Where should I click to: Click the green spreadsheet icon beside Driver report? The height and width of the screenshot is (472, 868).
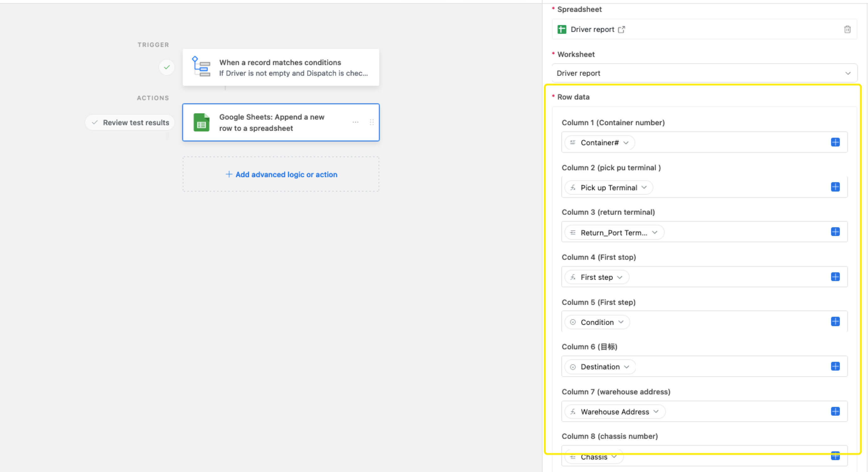(x=562, y=30)
